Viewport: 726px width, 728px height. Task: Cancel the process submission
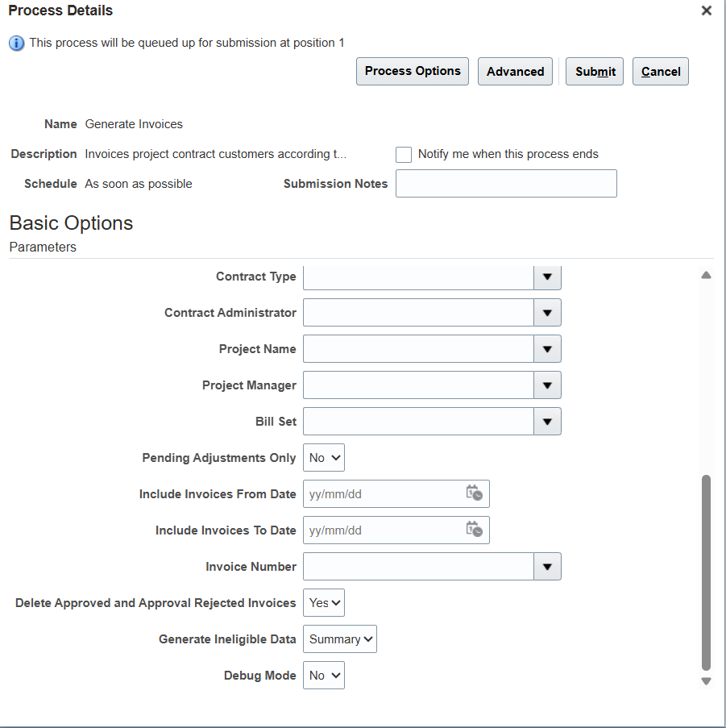(x=661, y=71)
